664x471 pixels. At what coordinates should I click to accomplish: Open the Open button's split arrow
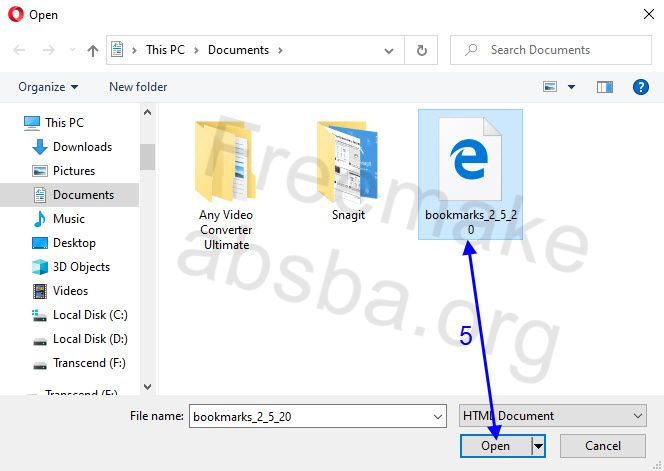(538, 446)
